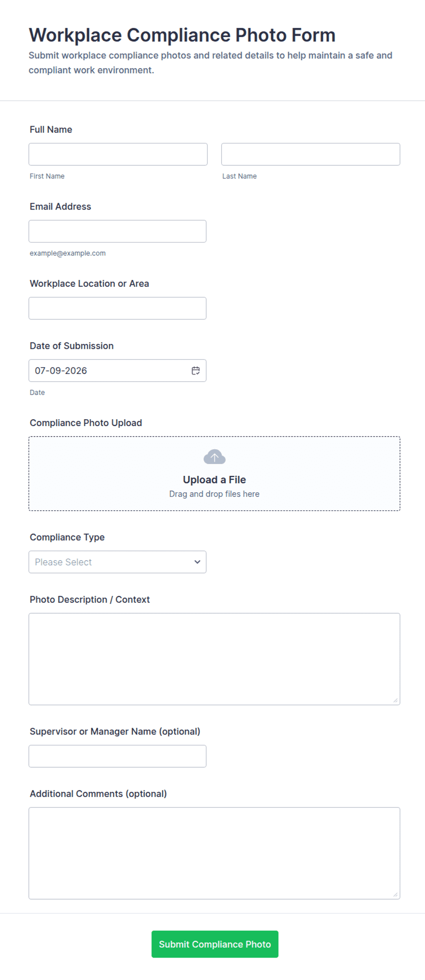The width and height of the screenshot is (425, 980).
Task: Submit Compliance Photo via green button
Action: point(215,944)
